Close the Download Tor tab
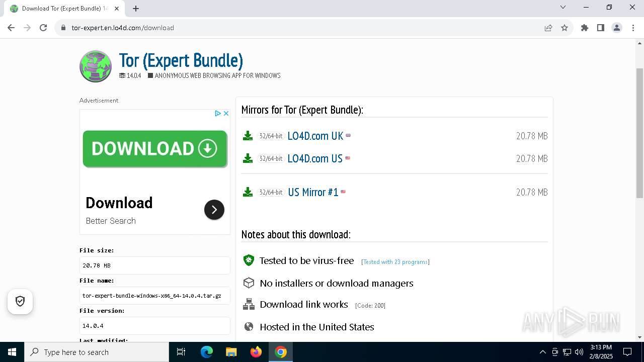Screen dimensions: 644x362 click(117, 9)
